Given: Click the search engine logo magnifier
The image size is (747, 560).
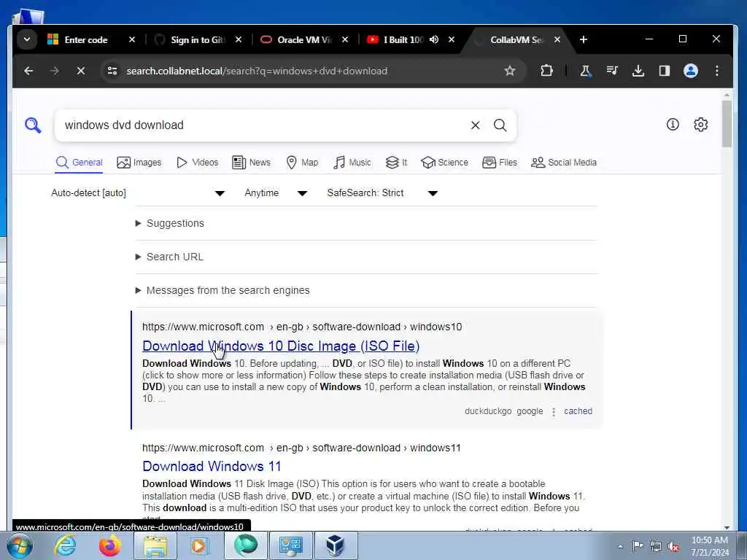Looking at the screenshot, I should click(x=33, y=125).
